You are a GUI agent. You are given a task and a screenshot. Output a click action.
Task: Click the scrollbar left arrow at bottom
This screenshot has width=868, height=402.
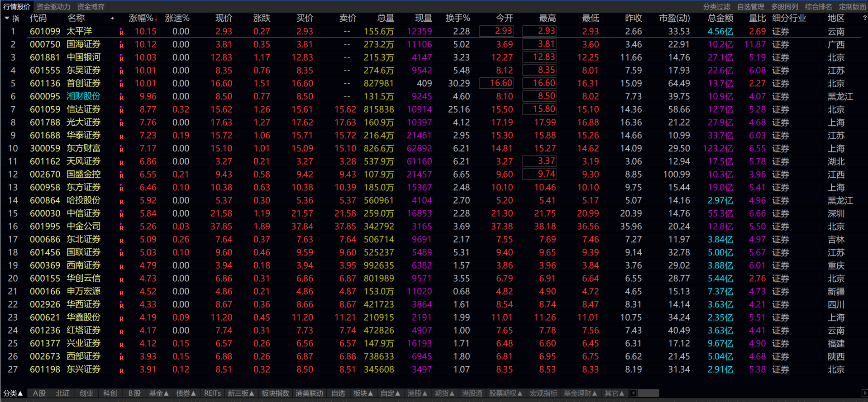click(x=633, y=393)
